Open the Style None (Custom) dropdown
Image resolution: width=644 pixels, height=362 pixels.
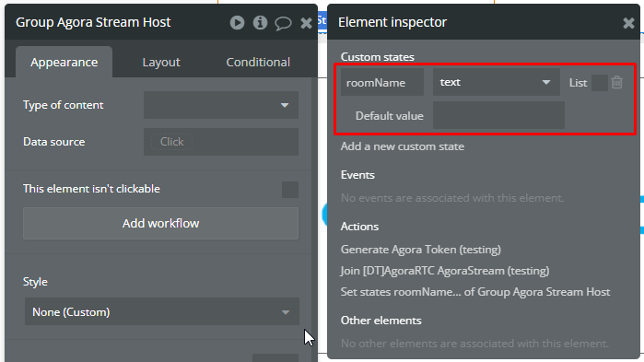[x=162, y=312]
